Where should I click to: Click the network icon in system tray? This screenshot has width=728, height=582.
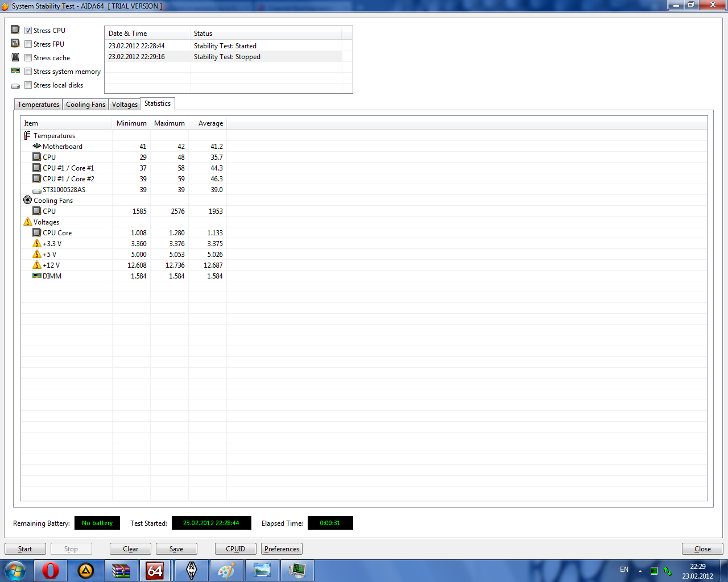[x=668, y=571]
